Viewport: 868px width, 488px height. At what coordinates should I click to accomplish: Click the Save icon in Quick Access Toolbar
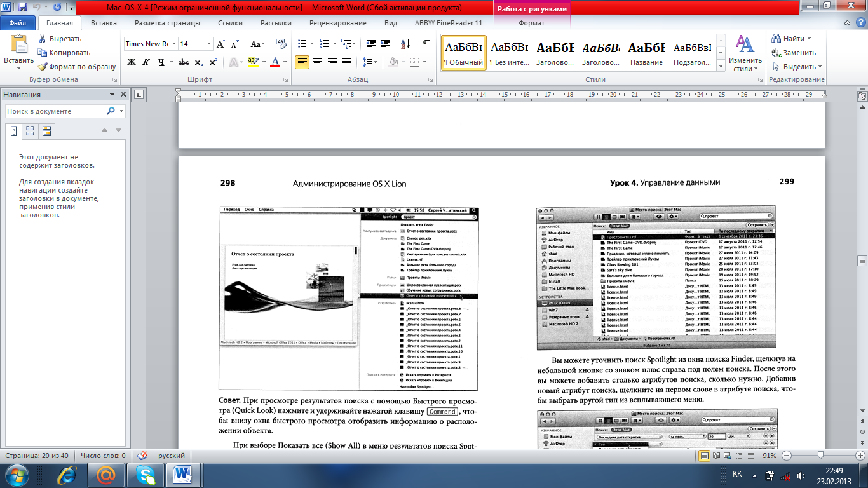tap(23, 8)
